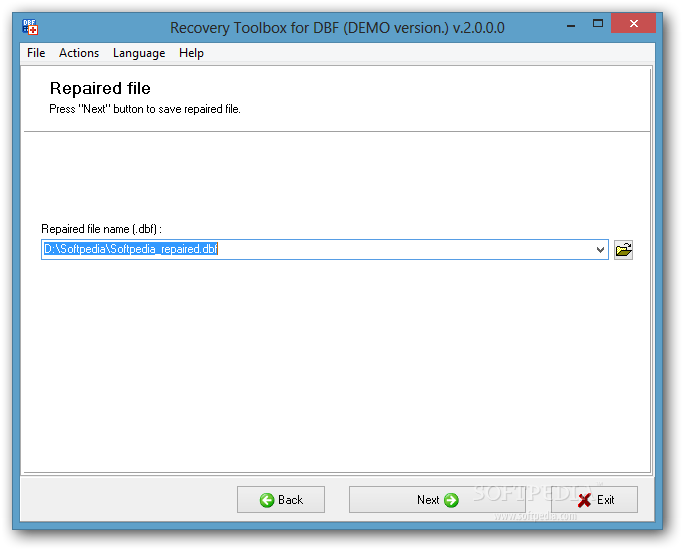
Task: Go to the previous step with Back
Action: (281, 499)
